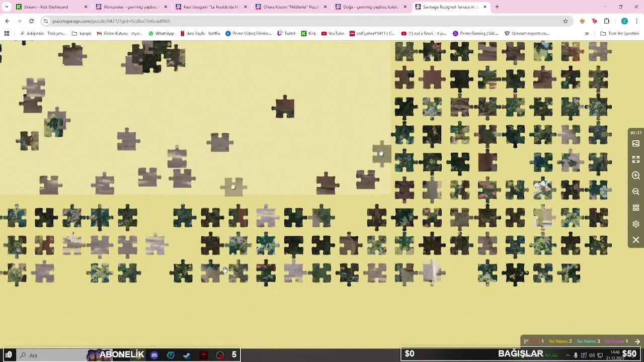The image size is (644, 362).
Task: Show hidden system tray icons chevron
Action: point(568,355)
